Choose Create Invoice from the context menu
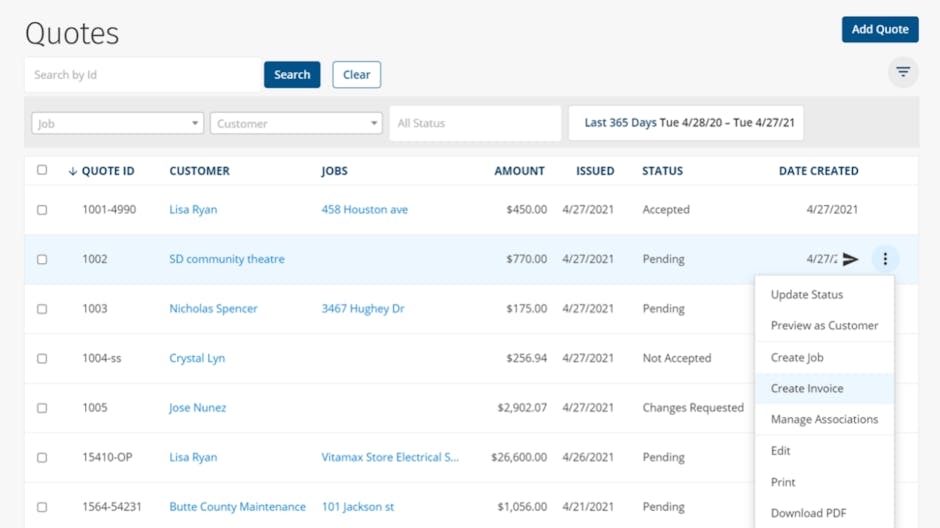The width and height of the screenshot is (940, 528). click(807, 388)
